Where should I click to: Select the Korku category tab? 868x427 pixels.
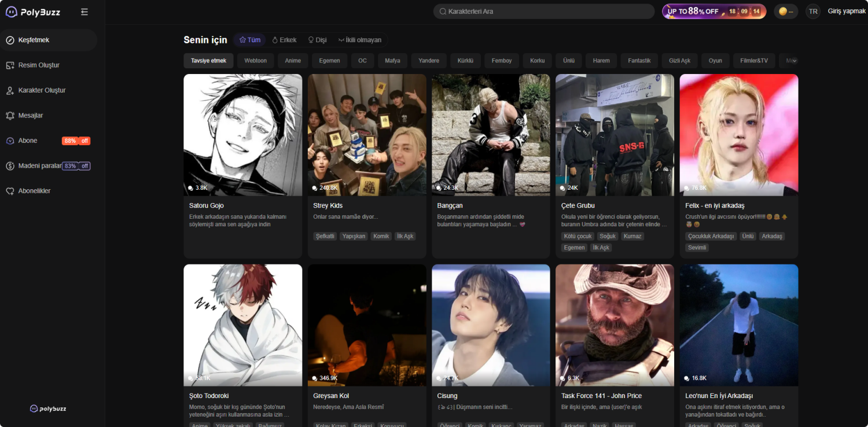pyautogui.click(x=537, y=61)
